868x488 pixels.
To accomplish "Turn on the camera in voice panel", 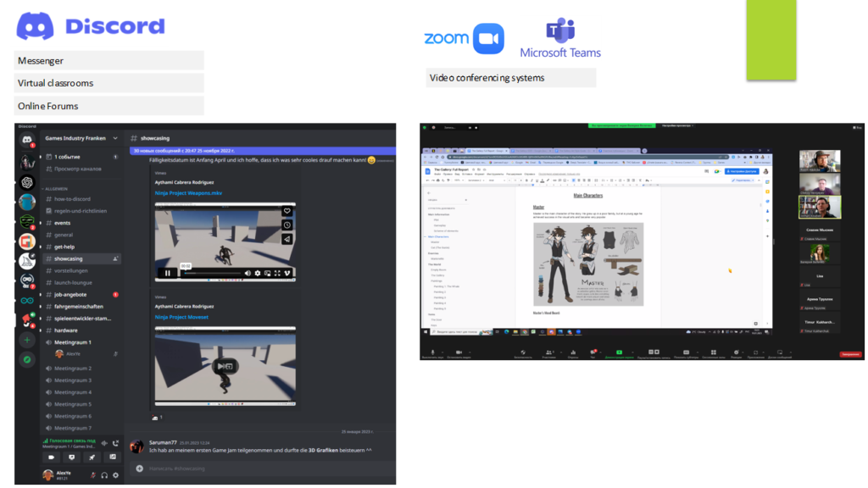I will point(51,457).
